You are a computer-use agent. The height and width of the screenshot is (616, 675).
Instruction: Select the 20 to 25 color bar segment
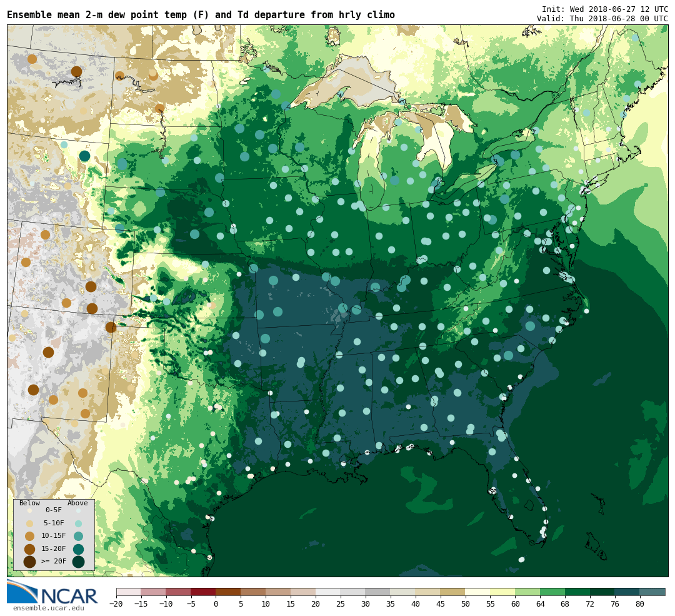pyautogui.click(x=328, y=592)
